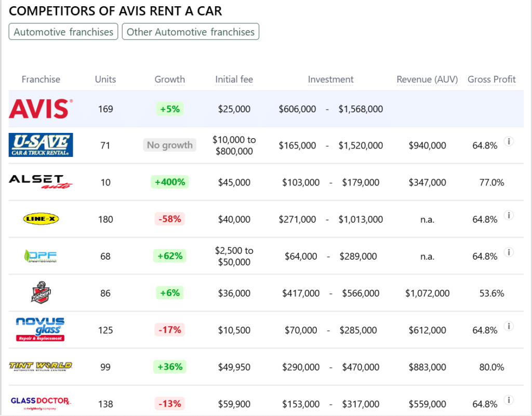Image resolution: width=532 pixels, height=416 pixels.
Task: Click the No growth badge
Action: click(x=170, y=145)
